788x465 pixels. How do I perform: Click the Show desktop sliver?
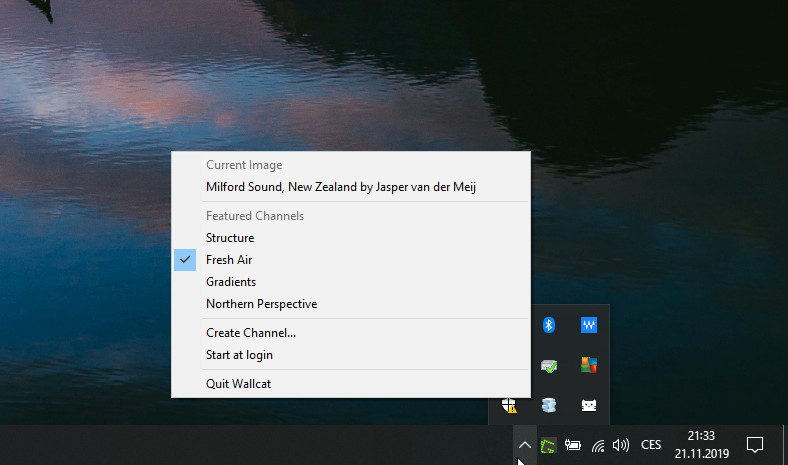[x=785, y=445]
